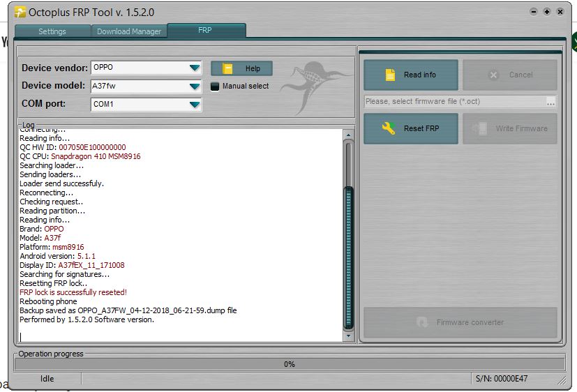Click the Reset FRP button
The height and width of the screenshot is (392, 577).
pyautogui.click(x=411, y=128)
